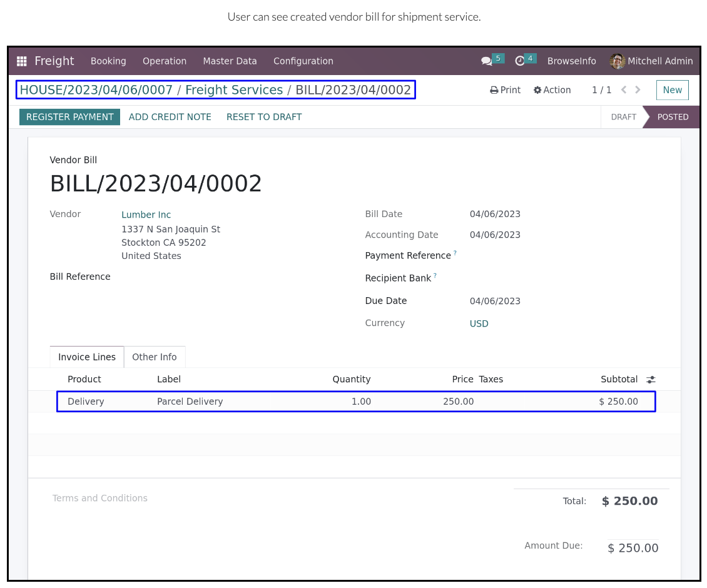Click the Taxes column header

pos(491,379)
